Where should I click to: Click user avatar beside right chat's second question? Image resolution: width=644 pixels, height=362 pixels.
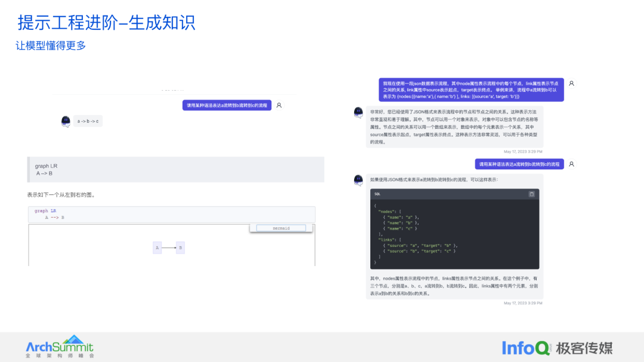[x=571, y=164]
